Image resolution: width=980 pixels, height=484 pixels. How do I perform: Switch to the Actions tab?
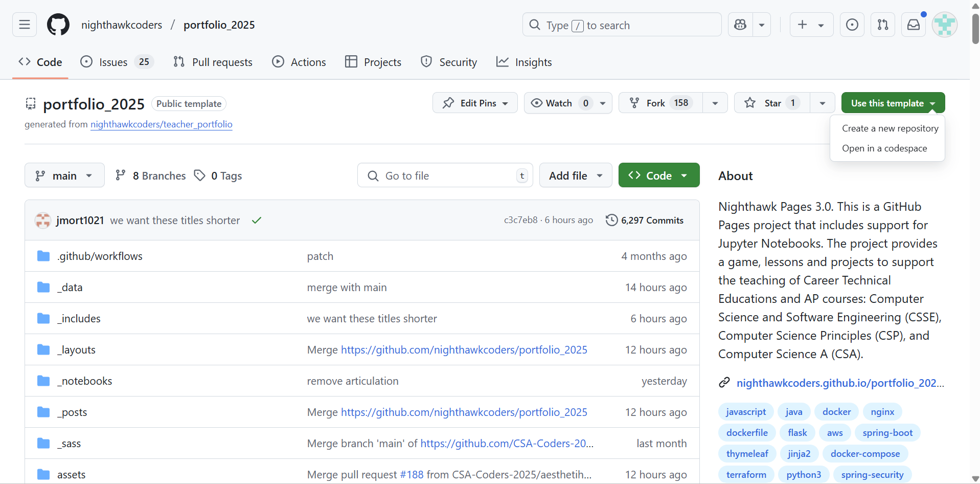click(x=299, y=62)
